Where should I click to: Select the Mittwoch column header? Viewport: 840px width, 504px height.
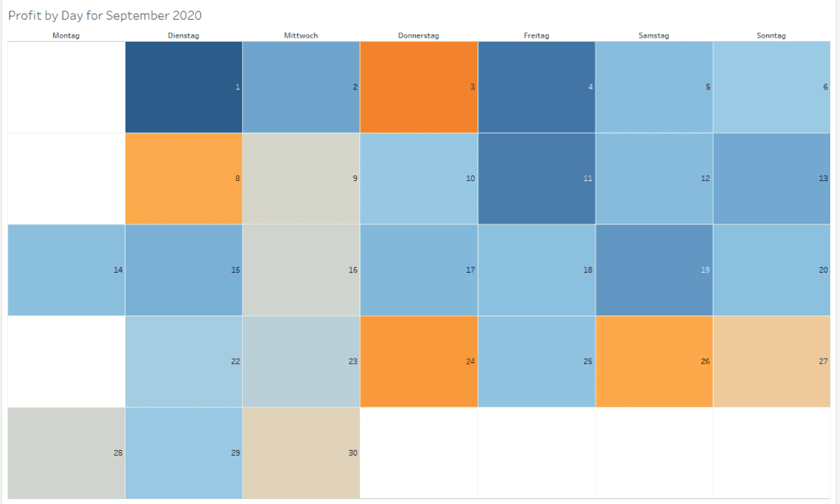point(301,35)
